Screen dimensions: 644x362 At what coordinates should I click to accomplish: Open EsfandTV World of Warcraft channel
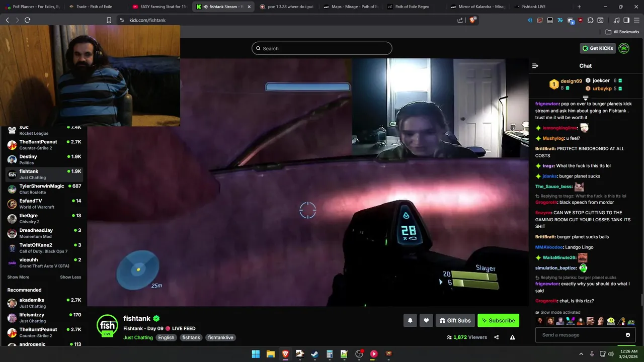[44, 204]
